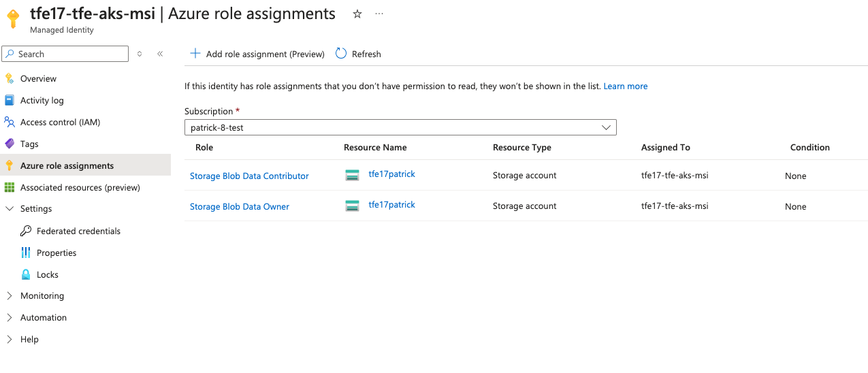Click storage account icon in Contributor row
The image size is (868, 373).
(x=352, y=175)
